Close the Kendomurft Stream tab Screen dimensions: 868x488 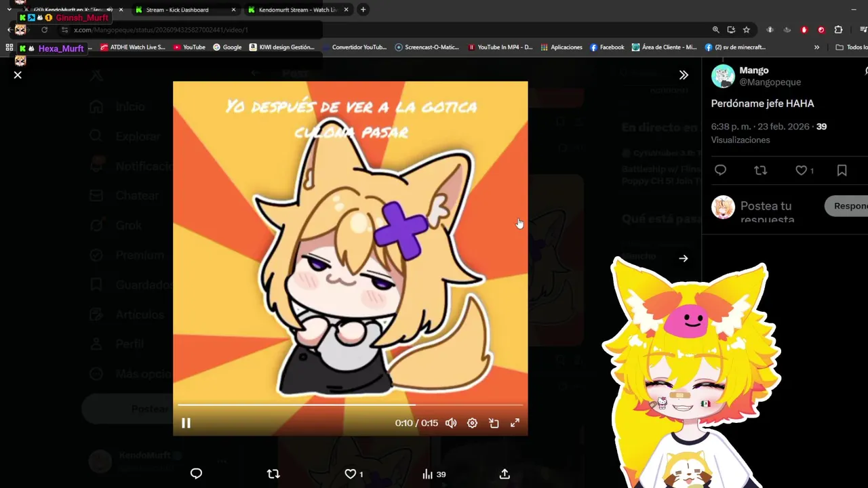pyautogui.click(x=347, y=10)
